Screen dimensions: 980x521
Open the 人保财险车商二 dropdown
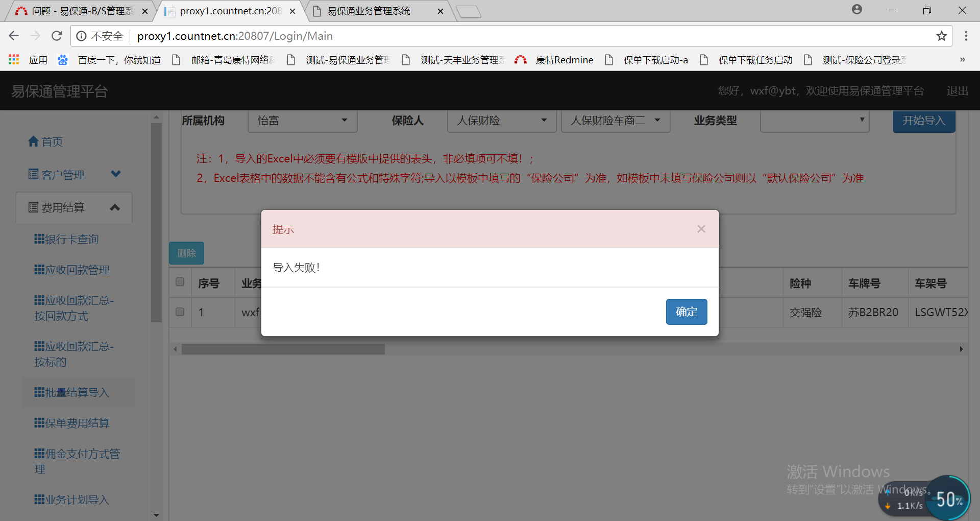pos(616,121)
